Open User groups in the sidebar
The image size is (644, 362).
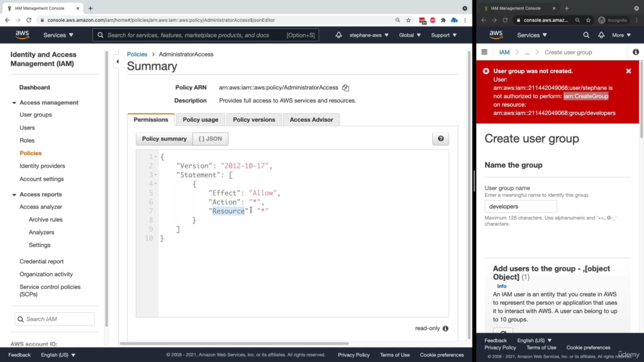pyautogui.click(x=36, y=115)
